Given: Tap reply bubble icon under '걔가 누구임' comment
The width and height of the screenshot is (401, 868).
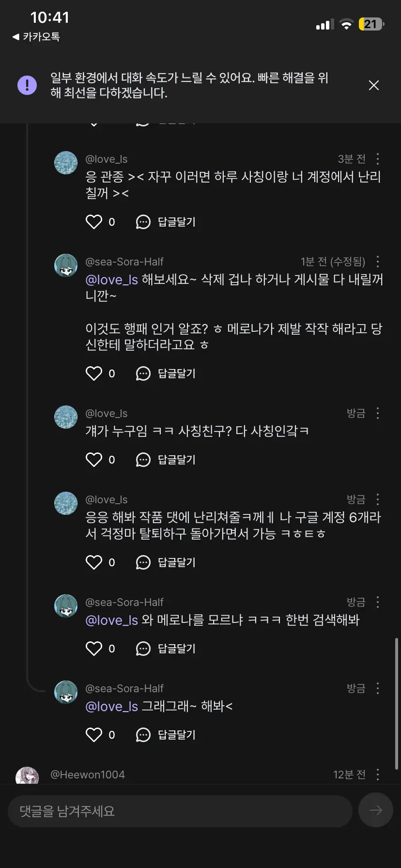Looking at the screenshot, I should 143,460.
